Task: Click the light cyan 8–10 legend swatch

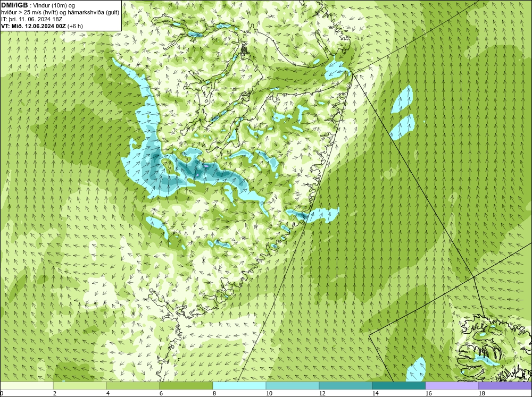Action: point(239,386)
